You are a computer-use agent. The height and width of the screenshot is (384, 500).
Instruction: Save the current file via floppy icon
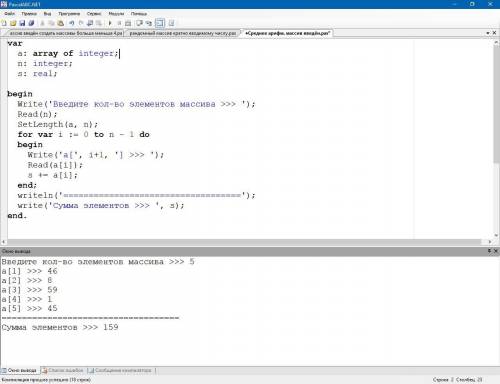pos(22,23)
